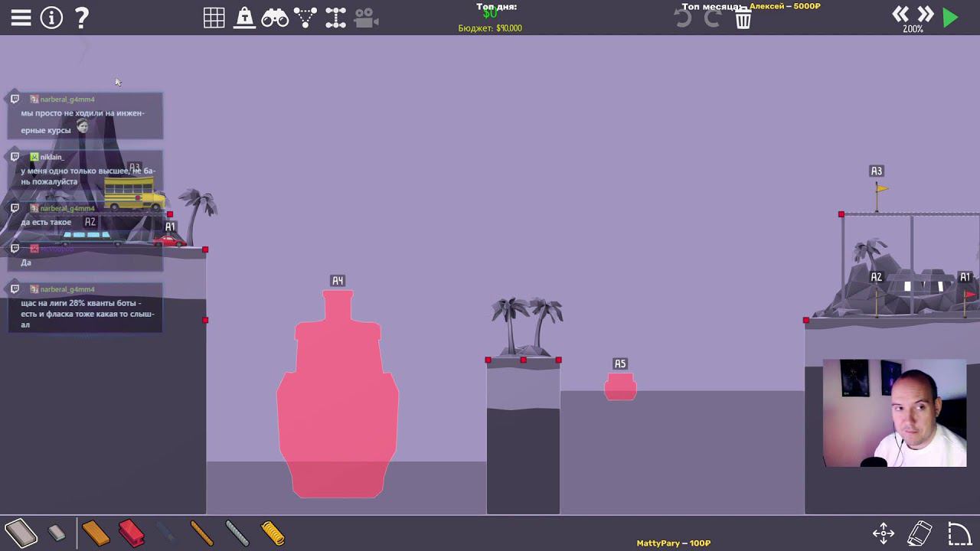Start simulation with green play button
Image resolution: width=980 pixels, height=551 pixels.
pyautogui.click(x=950, y=18)
